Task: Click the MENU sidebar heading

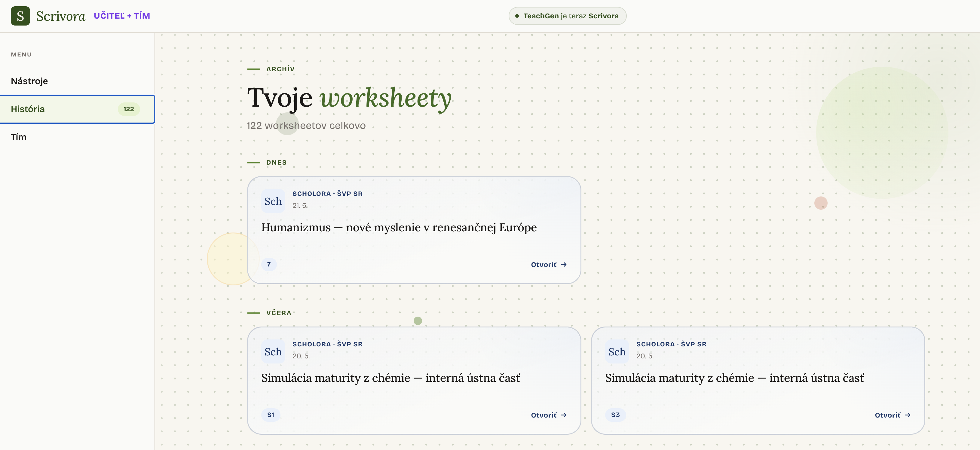Action: click(x=21, y=55)
